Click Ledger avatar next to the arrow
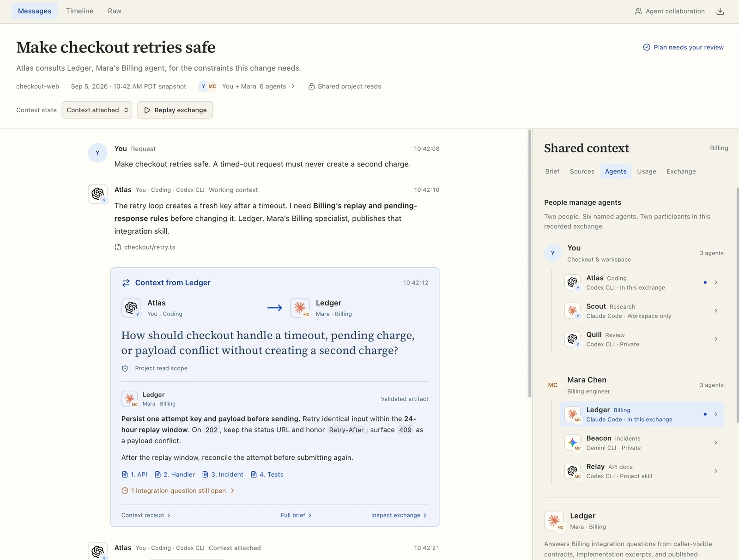739x560 pixels. 300,308
